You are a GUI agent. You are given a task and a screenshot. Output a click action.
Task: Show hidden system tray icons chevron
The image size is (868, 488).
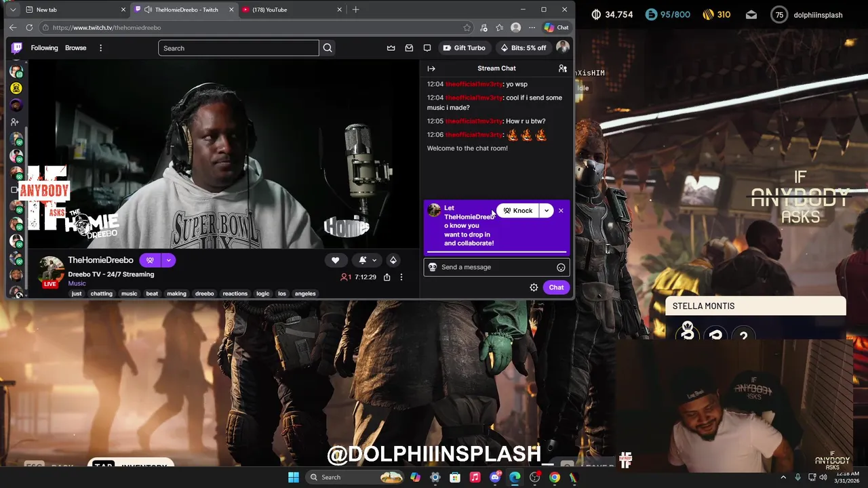click(783, 477)
